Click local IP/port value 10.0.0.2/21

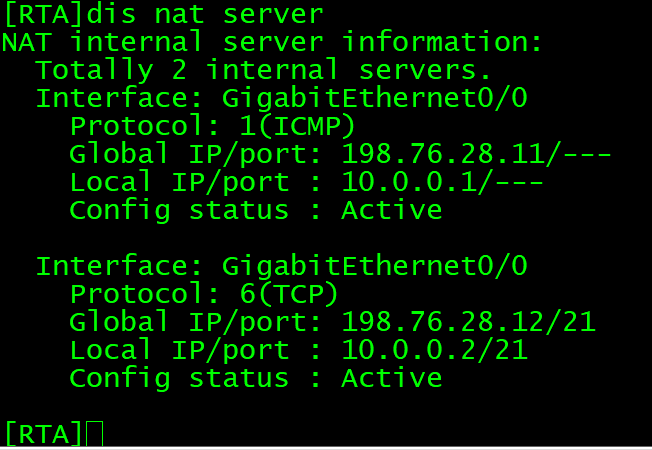[434, 351]
